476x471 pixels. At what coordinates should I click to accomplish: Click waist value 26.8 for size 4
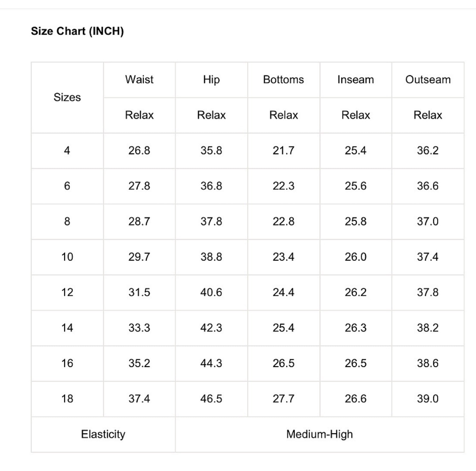coord(139,150)
